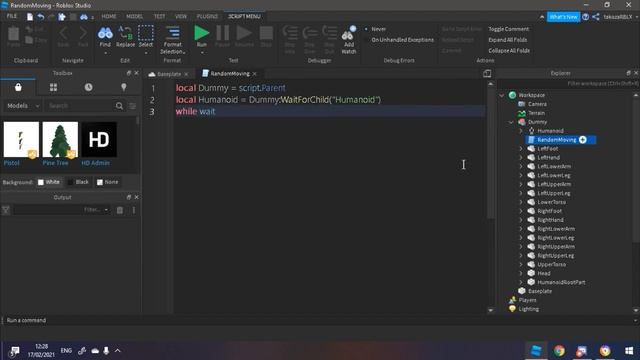Clear output with trash icon

pos(120,210)
